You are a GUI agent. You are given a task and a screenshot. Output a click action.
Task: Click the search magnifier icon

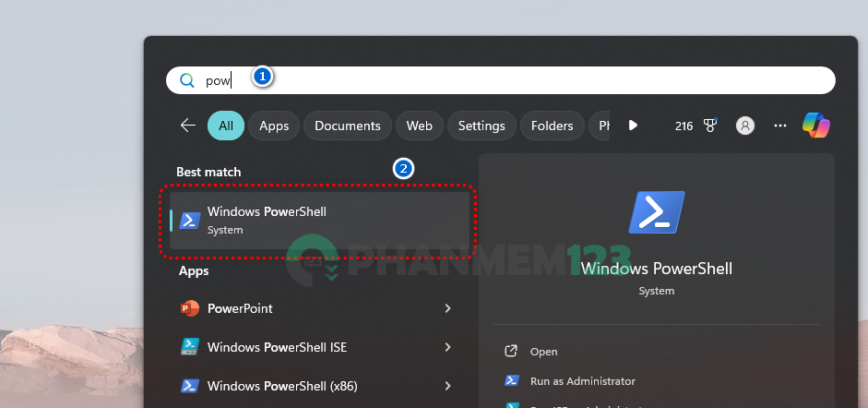(x=187, y=81)
